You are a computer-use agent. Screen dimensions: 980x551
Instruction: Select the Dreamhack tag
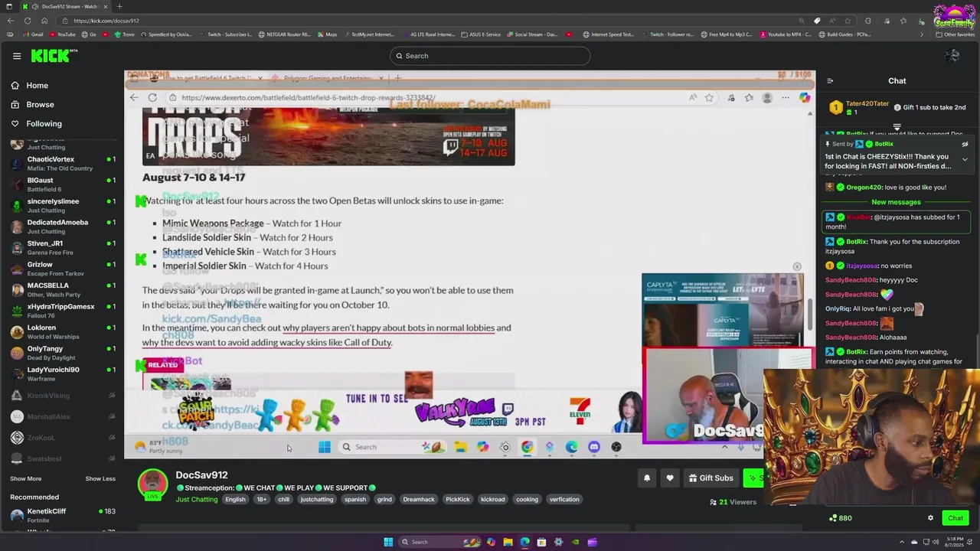(x=419, y=500)
